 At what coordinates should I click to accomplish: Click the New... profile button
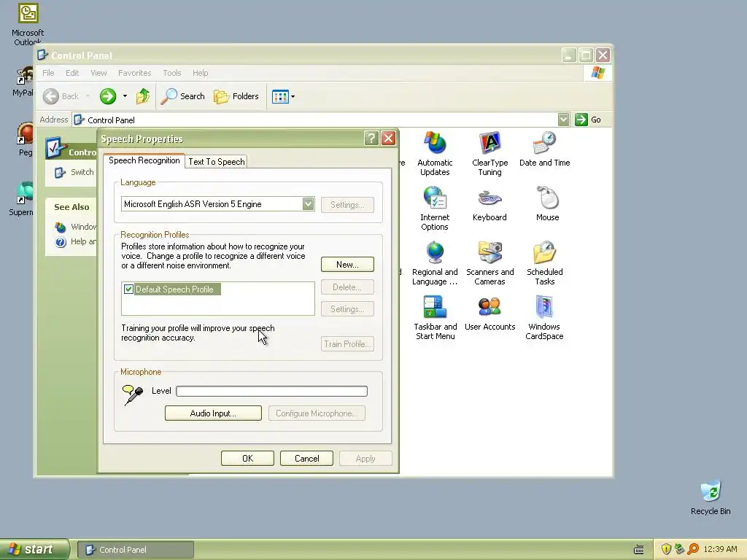tap(347, 264)
